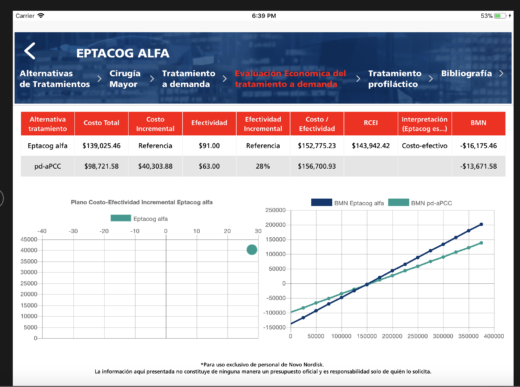Click cost/effectiveness $156,700.93
The width and height of the screenshot is (520, 387).
(317, 166)
